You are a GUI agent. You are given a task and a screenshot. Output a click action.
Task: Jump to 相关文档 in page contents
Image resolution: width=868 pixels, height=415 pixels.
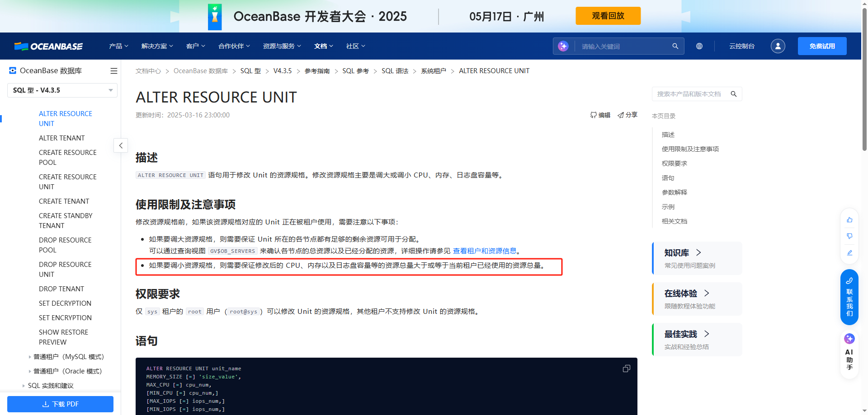pos(675,221)
